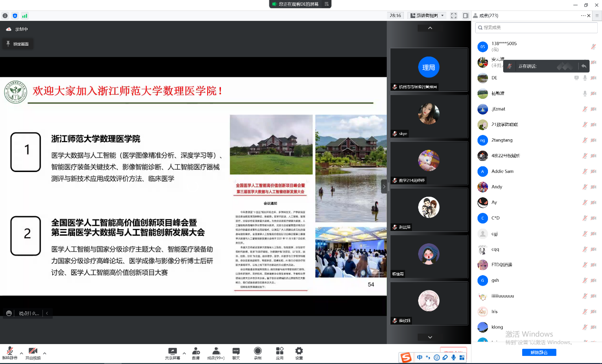The height and width of the screenshot is (364, 602).
Task: Enter full screen mode from top bar
Action: tap(454, 16)
